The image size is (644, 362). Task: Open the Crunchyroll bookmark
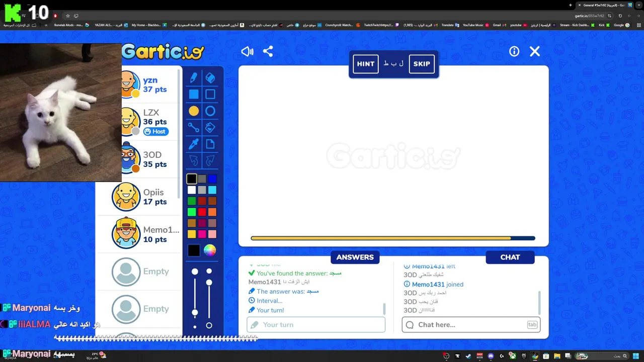[x=342, y=25]
